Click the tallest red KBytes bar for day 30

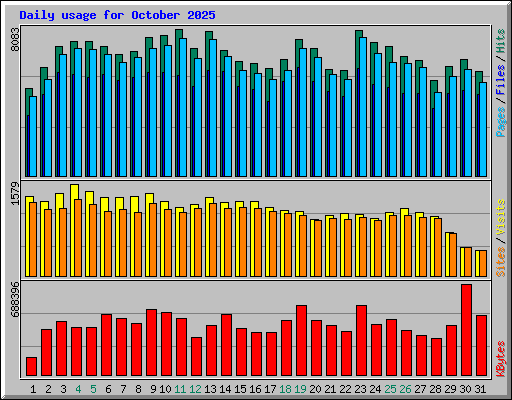pos(466,330)
